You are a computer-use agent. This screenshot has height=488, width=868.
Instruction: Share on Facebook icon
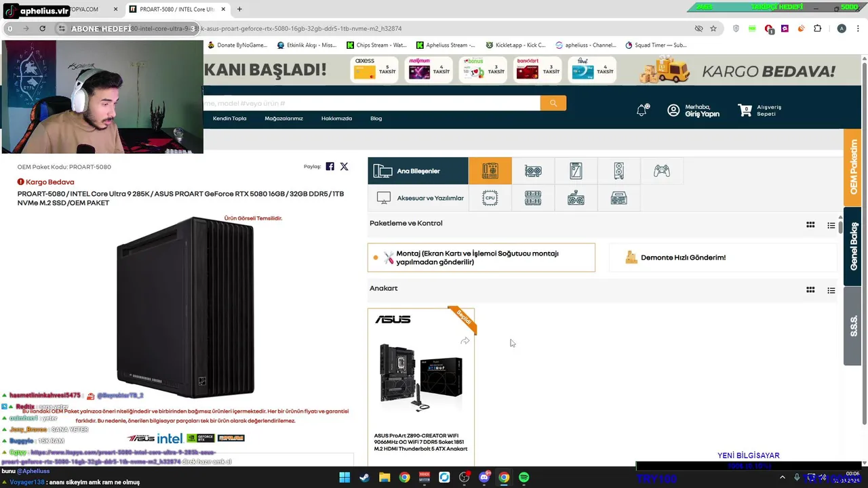(330, 167)
